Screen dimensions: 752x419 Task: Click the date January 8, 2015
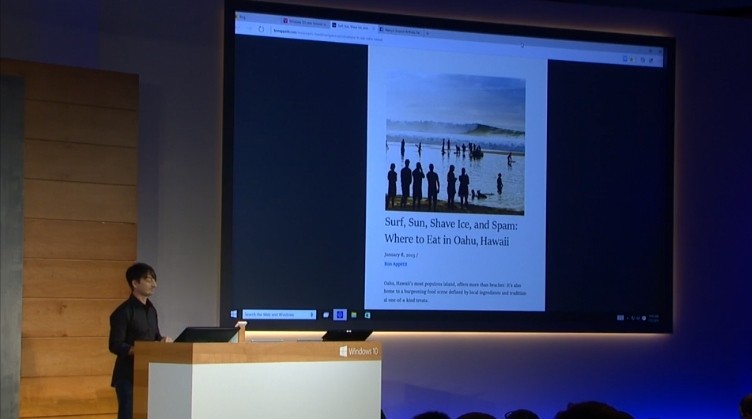400,255
